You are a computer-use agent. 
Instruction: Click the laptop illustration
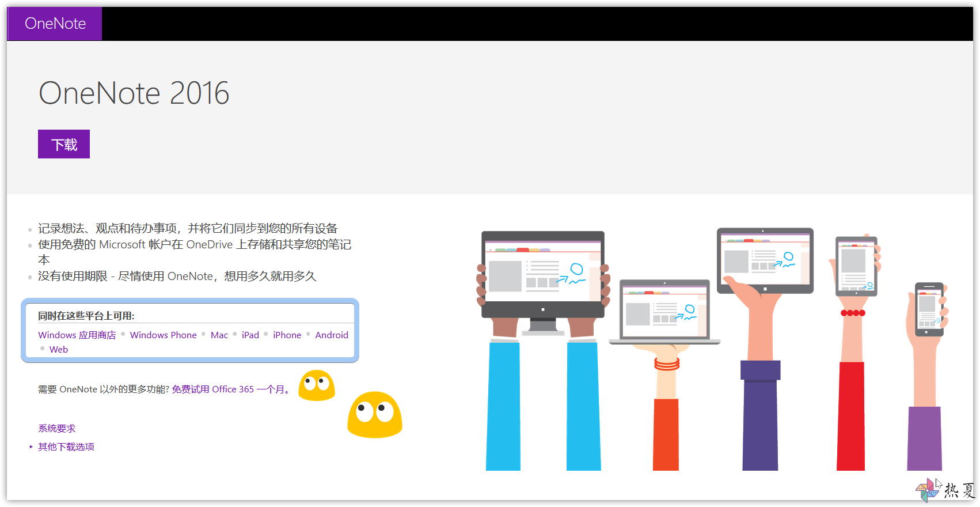664,312
